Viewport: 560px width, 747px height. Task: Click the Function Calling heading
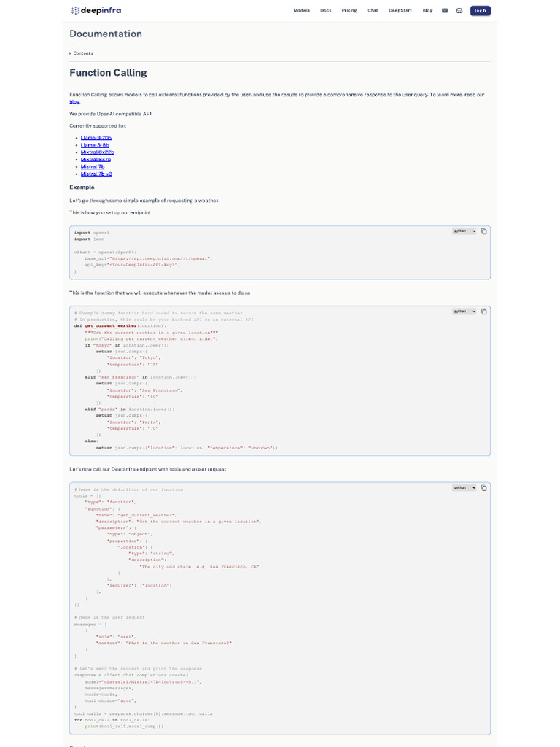click(108, 73)
